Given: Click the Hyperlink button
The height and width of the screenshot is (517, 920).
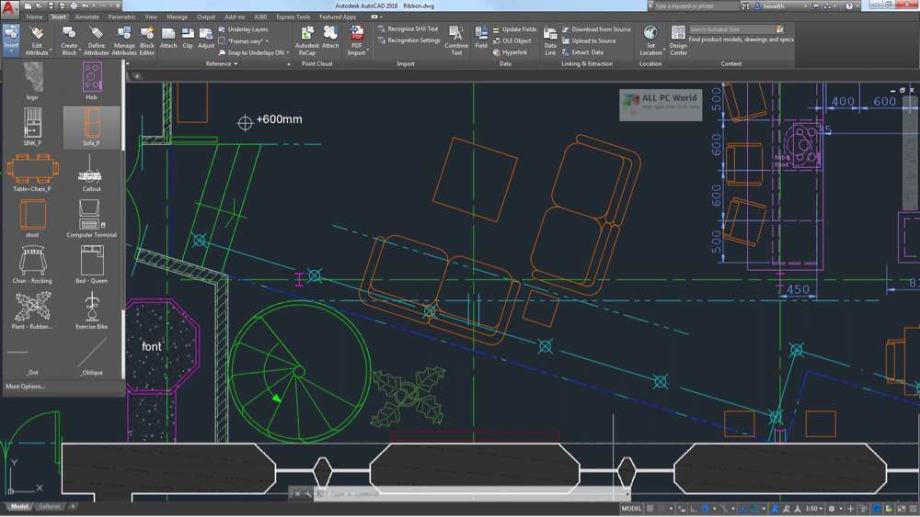Looking at the screenshot, I should [515, 52].
